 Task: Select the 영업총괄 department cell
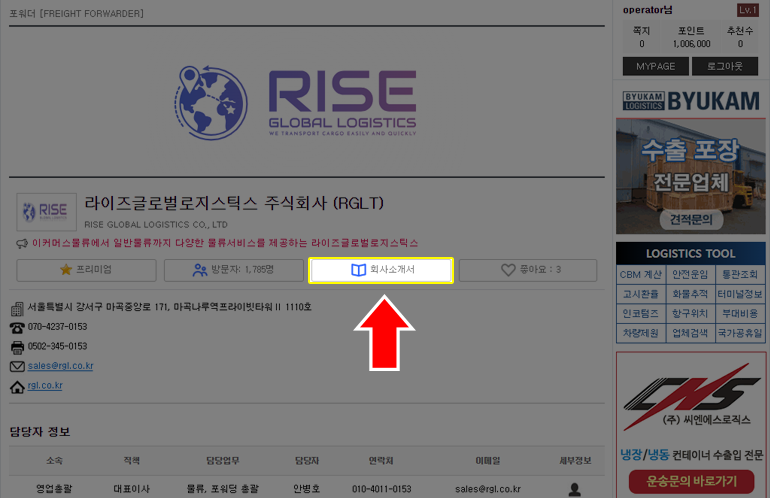(54, 489)
